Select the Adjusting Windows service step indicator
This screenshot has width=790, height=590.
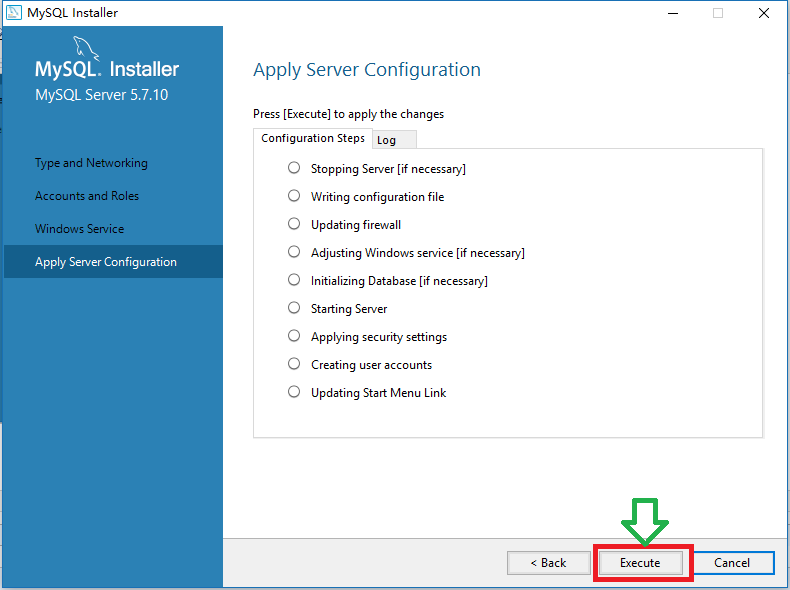(294, 251)
